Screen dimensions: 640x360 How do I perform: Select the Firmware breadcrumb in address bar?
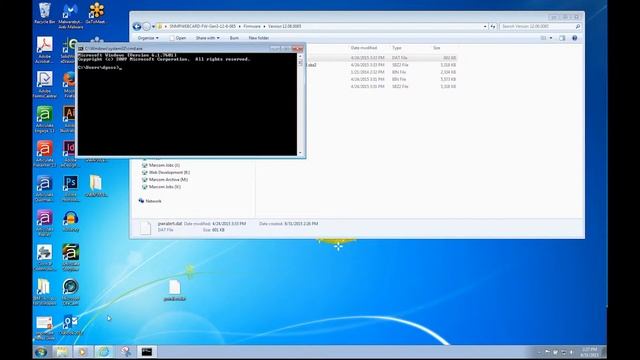coord(252,27)
